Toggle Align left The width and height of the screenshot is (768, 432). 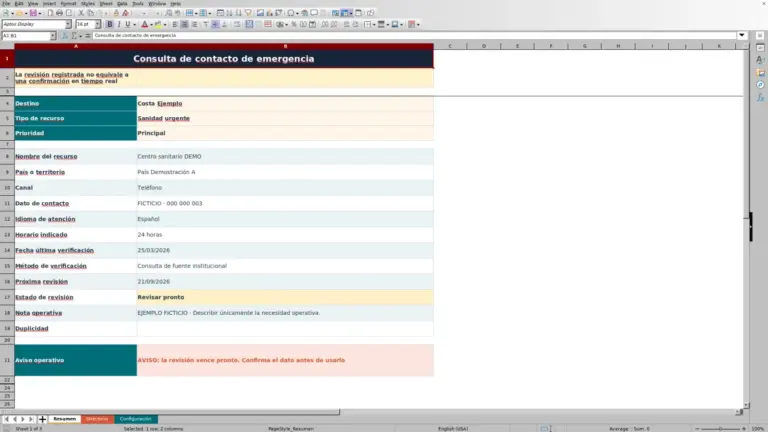coord(175,24)
